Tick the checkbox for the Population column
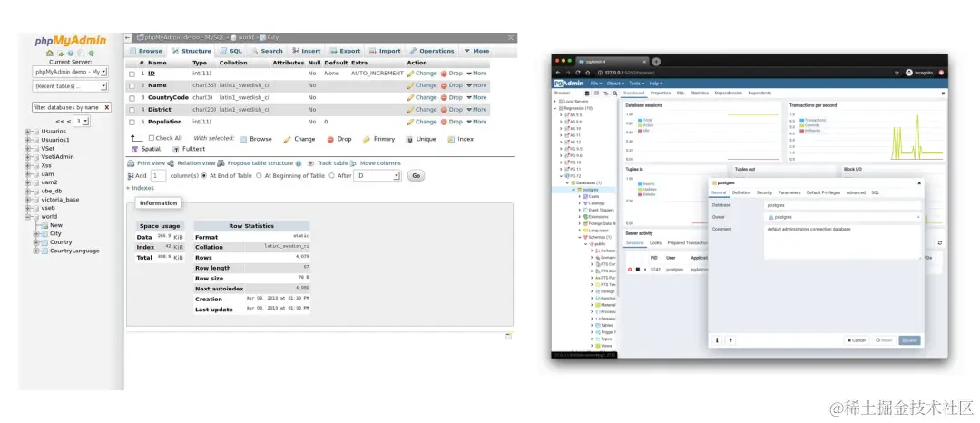Viewport: 980px width, 423px height. [132, 123]
